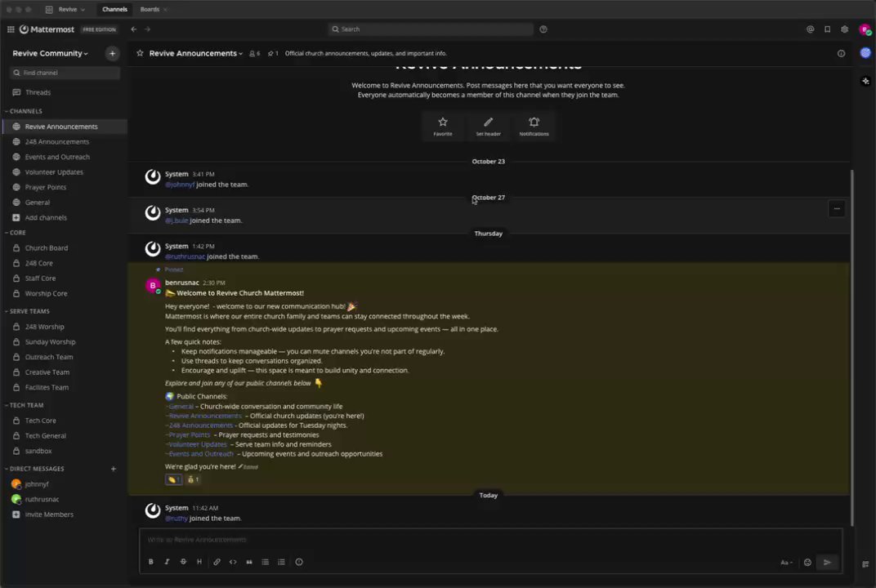The image size is (876, 588).
Task: Click Set header pencil button
Action: click(489, 126)
